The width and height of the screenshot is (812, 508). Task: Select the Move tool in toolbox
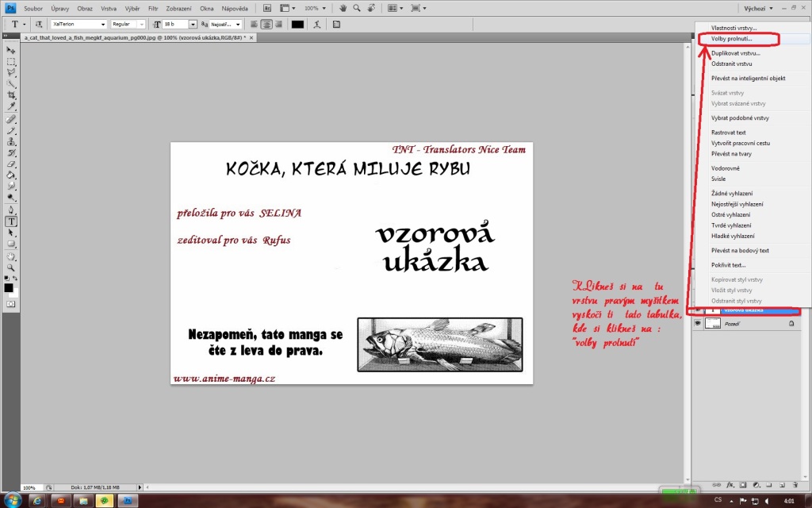(x=11, y=50)
